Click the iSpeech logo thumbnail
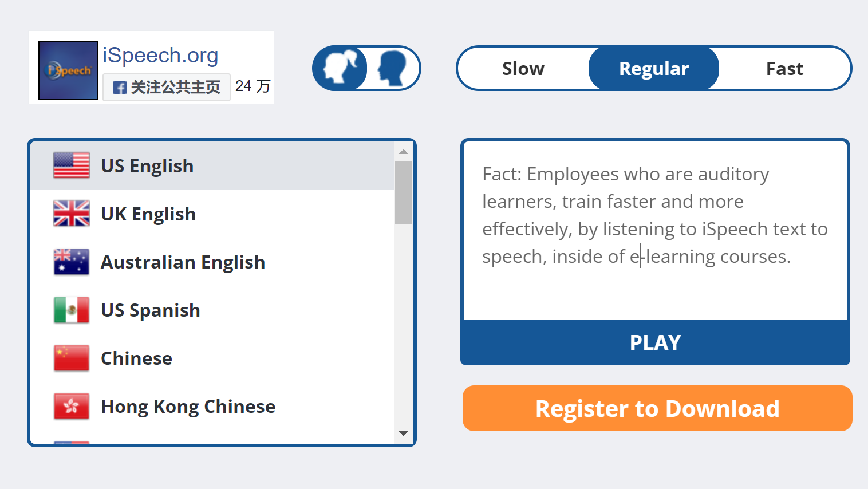The image size is (868, 489). coord(68,70)
